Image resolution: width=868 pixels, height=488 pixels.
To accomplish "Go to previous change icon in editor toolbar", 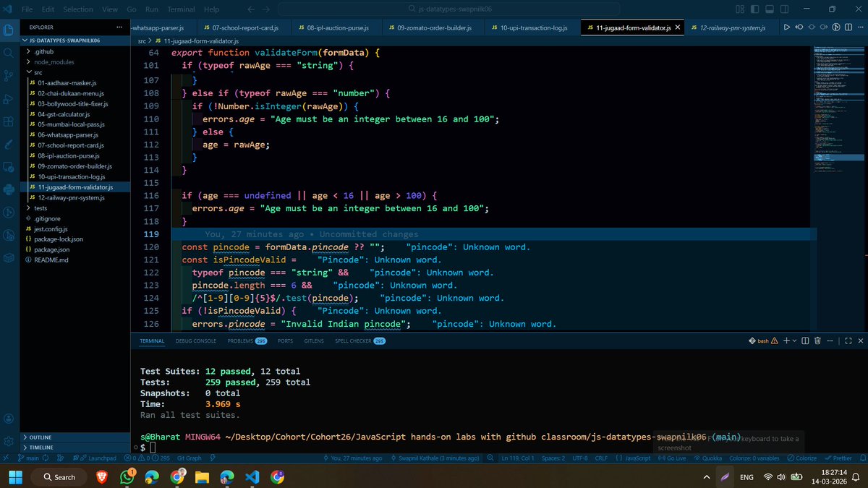I will click(799, 27).
